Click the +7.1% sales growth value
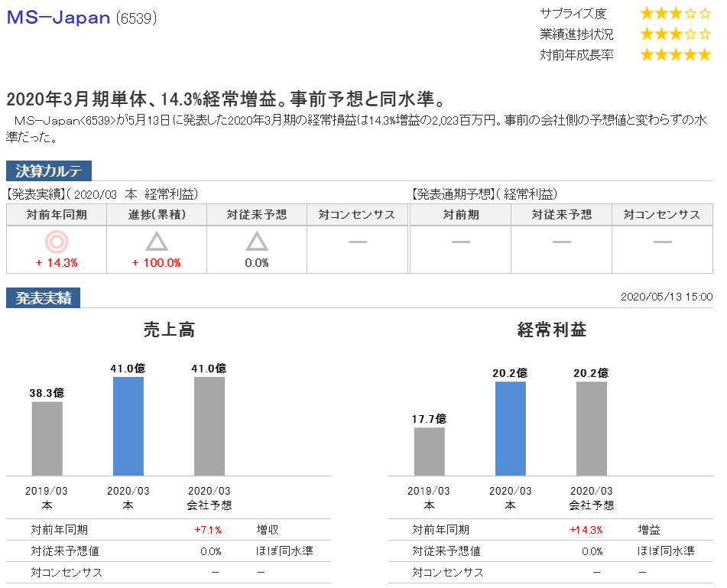 (x=208, y=530)
